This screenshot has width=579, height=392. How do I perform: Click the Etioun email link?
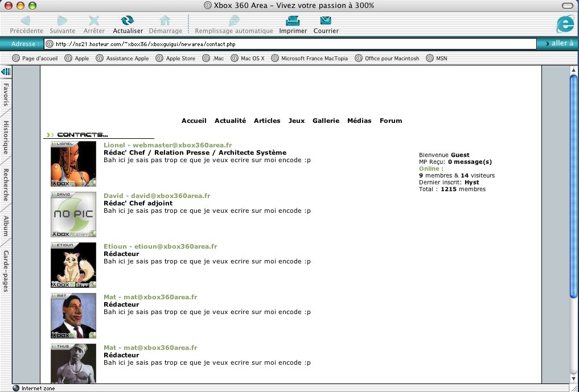tap(160, 246)
